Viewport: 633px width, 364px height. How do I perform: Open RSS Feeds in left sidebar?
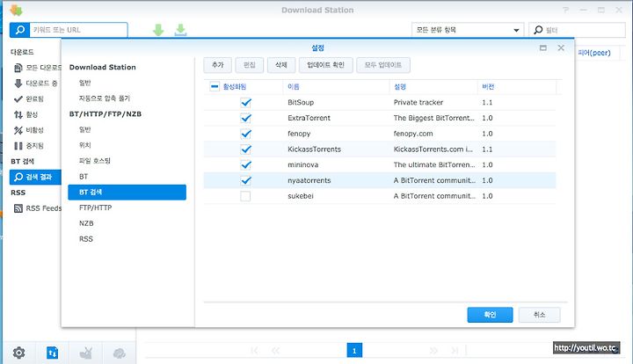[38, 208]
